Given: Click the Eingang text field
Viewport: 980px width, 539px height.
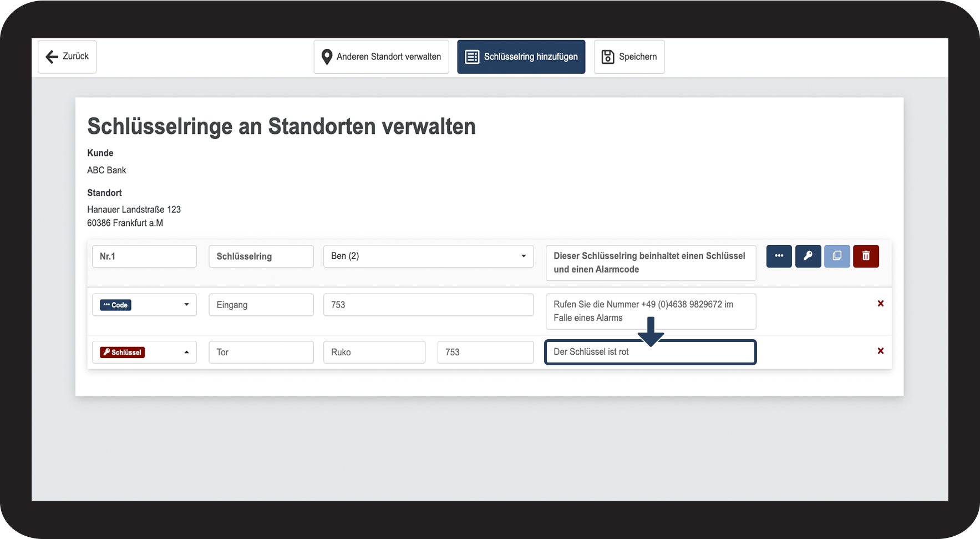Looking at the screenshot, I should 261,305.
